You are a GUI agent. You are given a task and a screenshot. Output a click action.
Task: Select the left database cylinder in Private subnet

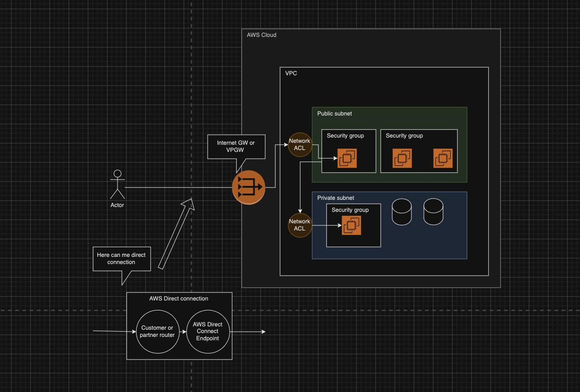pos(402,212)
